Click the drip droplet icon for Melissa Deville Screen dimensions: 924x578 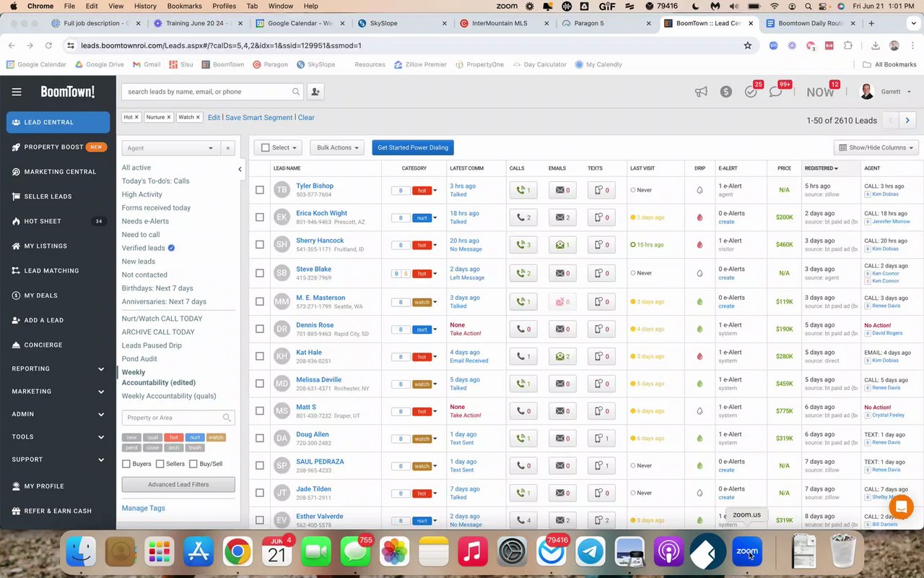[x=699, y=384]
